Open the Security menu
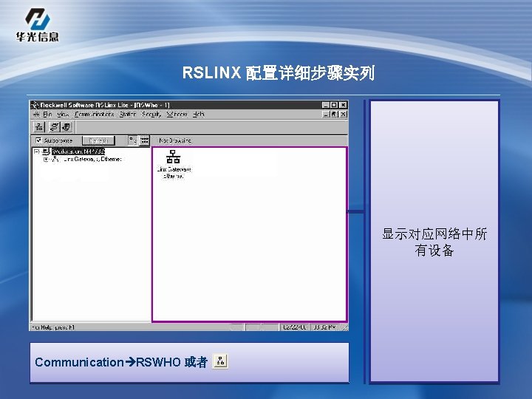 coord(151,115)
